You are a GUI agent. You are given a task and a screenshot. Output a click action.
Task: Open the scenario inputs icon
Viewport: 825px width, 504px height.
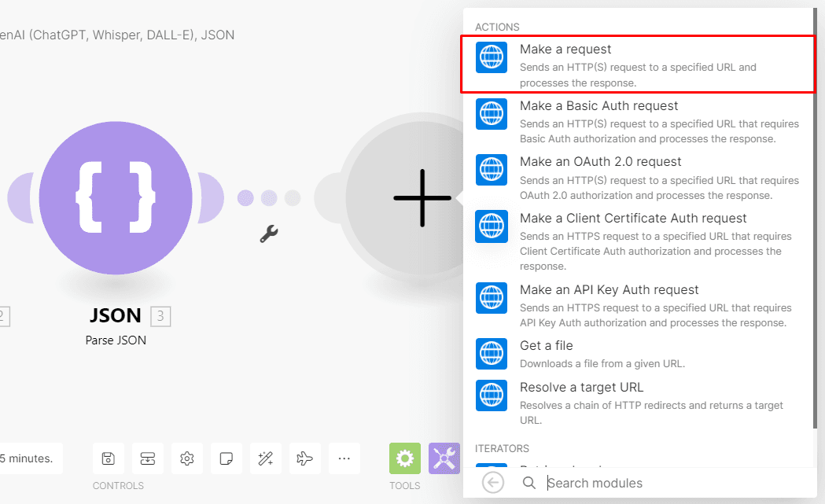(148, 458)
